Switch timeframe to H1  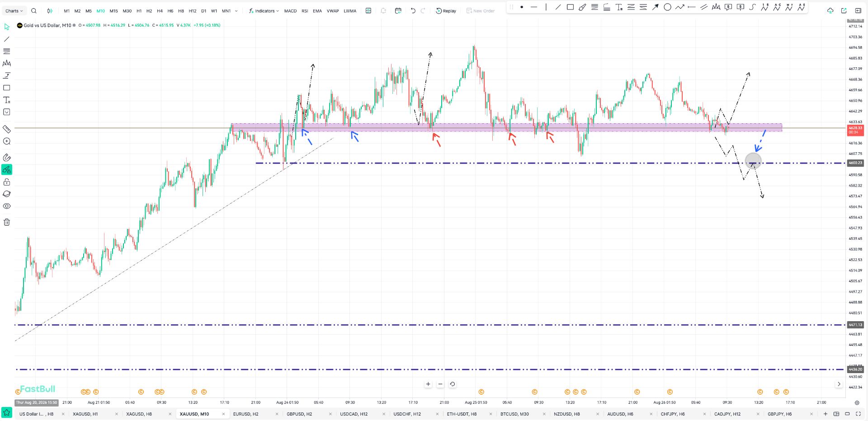point(139,11)
